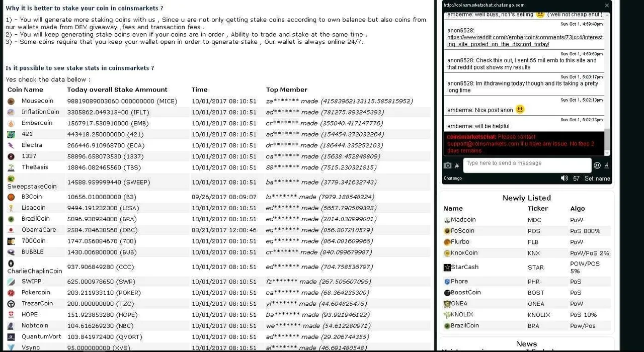Click the Embercoin logo icon
This screenshot has height=352, width=644.
click(11, 124)
